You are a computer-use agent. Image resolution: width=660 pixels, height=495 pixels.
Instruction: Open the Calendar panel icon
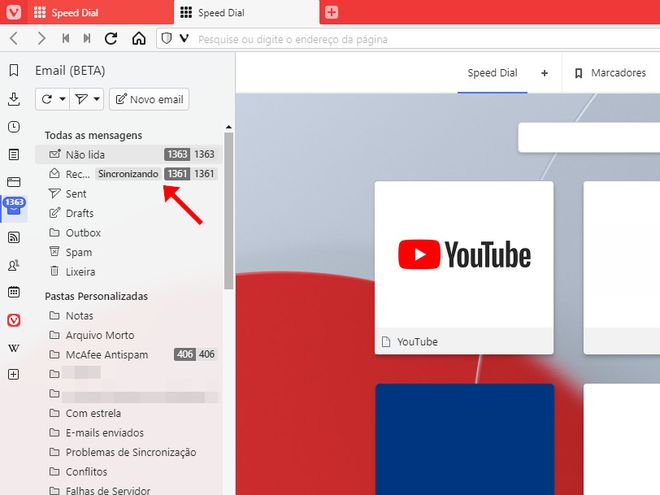(x=14, y=292)
